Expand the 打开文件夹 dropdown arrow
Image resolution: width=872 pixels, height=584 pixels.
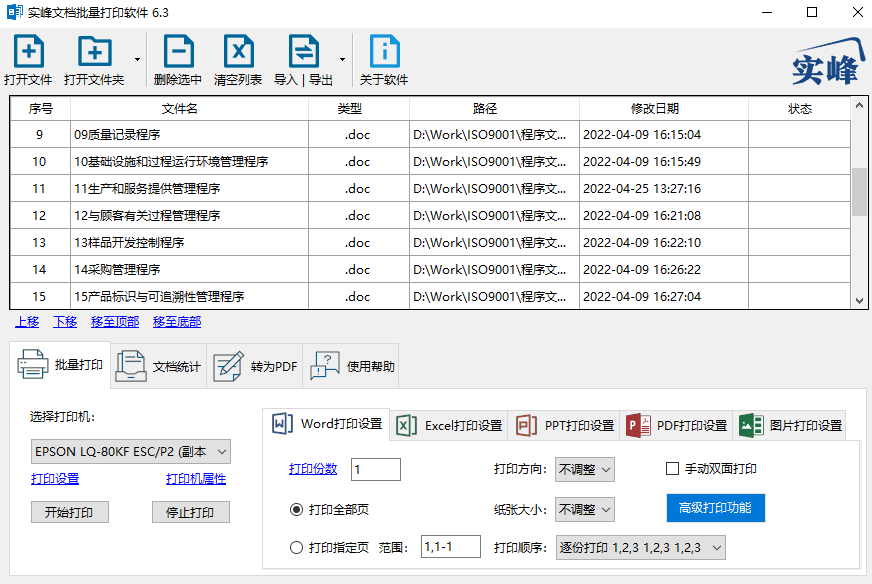137,60
